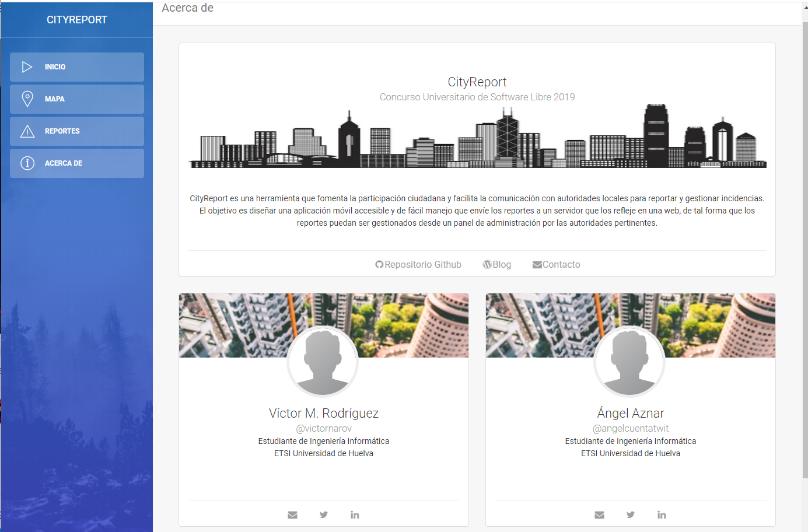The width and height of the screenshot is (808, 532).
Task: Click the envelope email icon on Ángel's card
Action: (599, 514)
